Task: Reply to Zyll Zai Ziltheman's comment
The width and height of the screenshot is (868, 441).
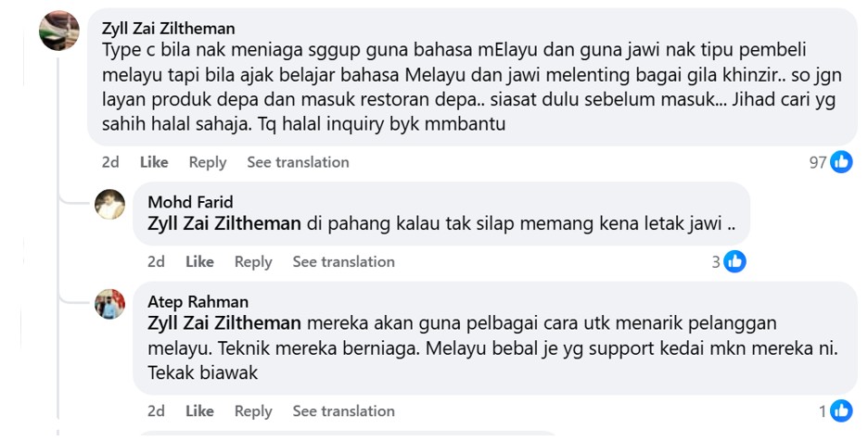Action: [207, 162]
